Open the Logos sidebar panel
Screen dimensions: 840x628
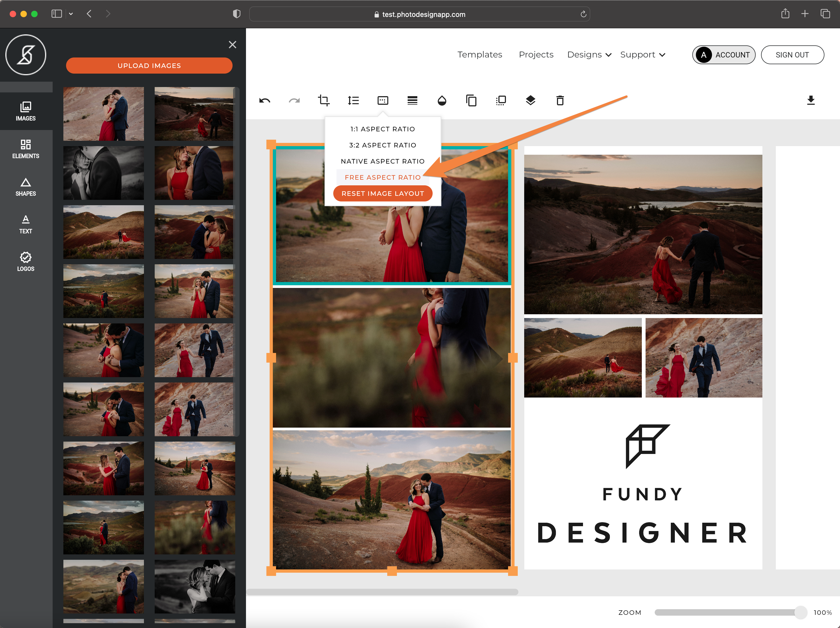tap(26, 262)
